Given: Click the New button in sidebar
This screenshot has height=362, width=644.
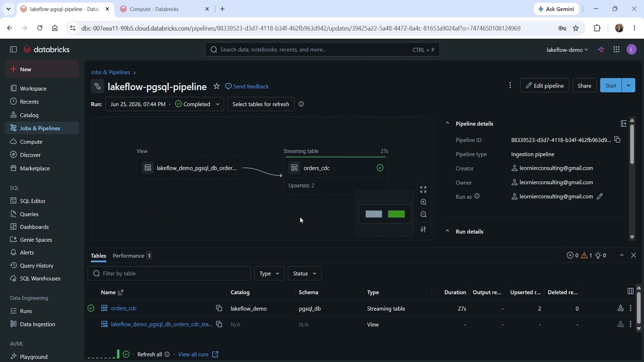Looking at the screenshot, I should [x=42, y=69].
